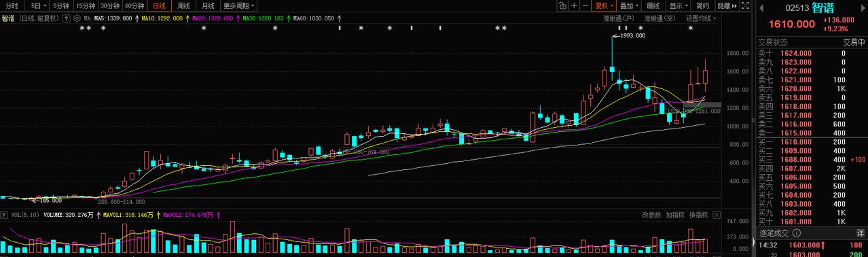Click the volume panel help icon
This screenshot has width=868, height=257.
[x=4, y=215]
